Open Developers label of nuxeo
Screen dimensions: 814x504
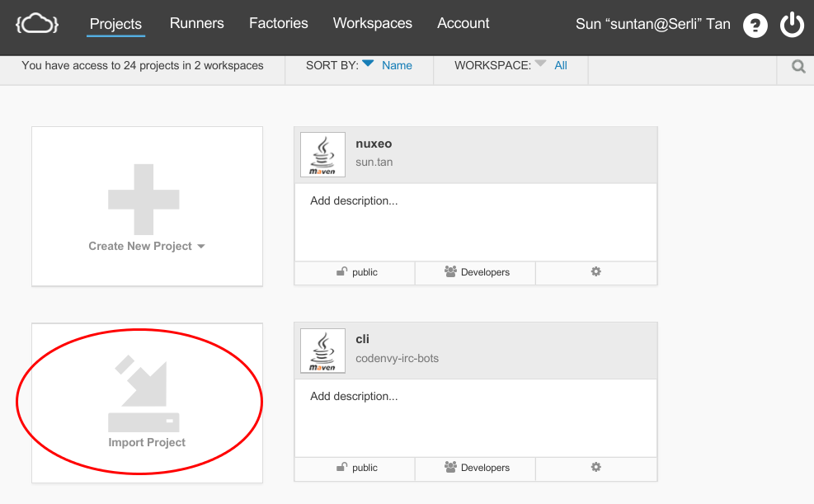coord(486,272)
